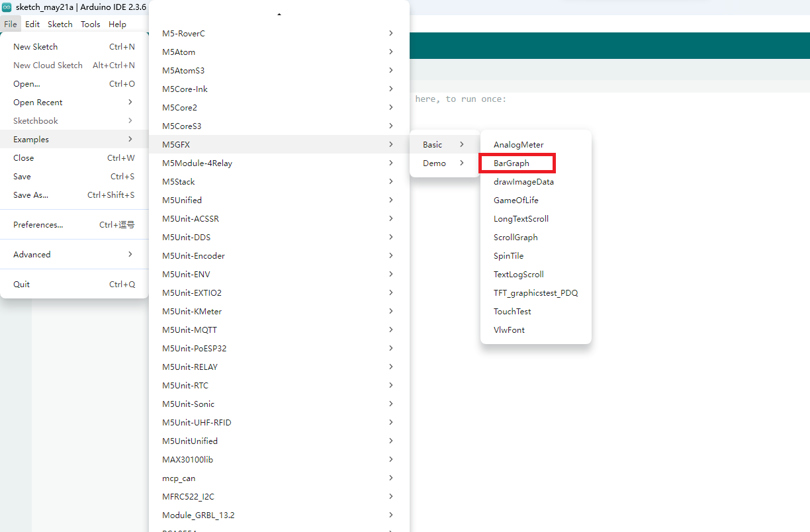The height and width of the screenshot is (532, 810).
Task: Select Save in the File menu
Action: (x=74, y=177)
